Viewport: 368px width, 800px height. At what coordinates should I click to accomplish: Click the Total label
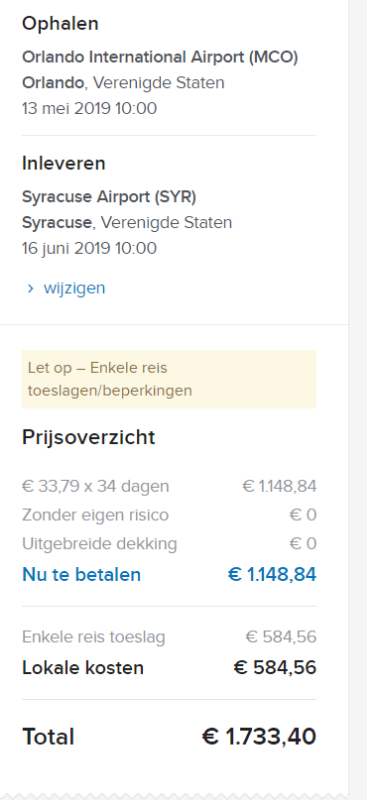[48, 737]
